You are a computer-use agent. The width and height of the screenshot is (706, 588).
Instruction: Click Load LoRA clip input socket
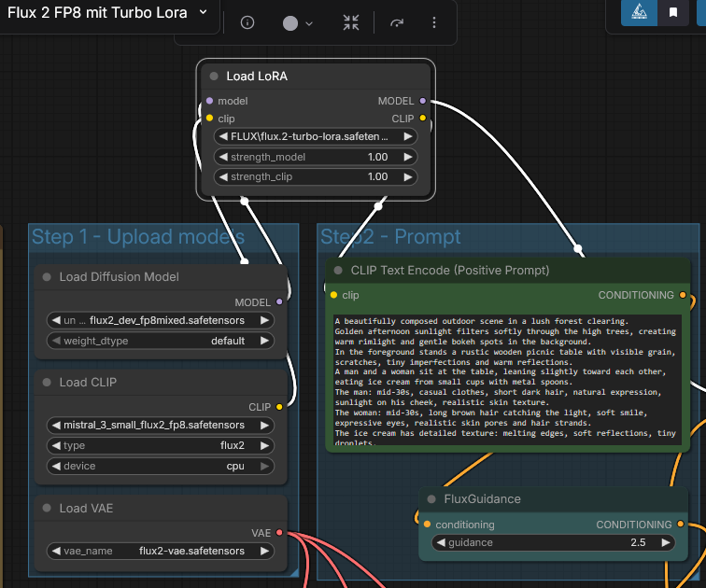point(209,118)
